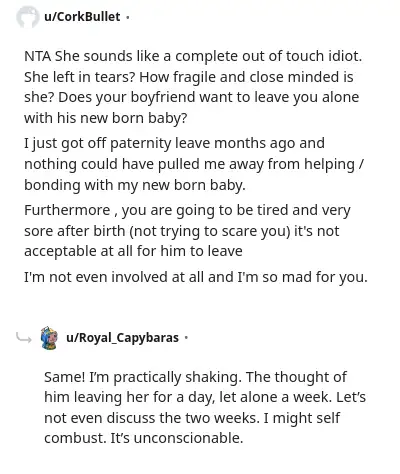The width and height of the screenshot is (400, 474).
Task: Click the dot separator after CorkBullet
Action: (x=127, y=17)
